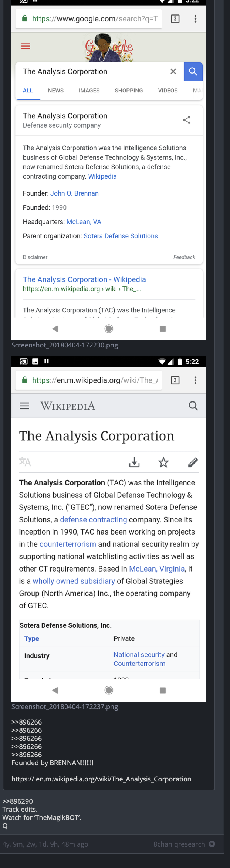Open the John O. Brennan founder link
This screenshot has height=868, width=230.
74,193
